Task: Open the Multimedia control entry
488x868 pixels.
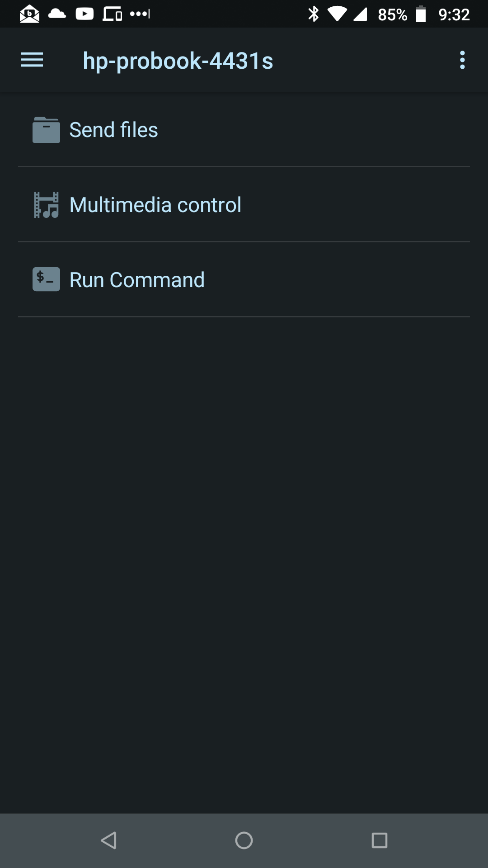Action: [x=155, y=205]
